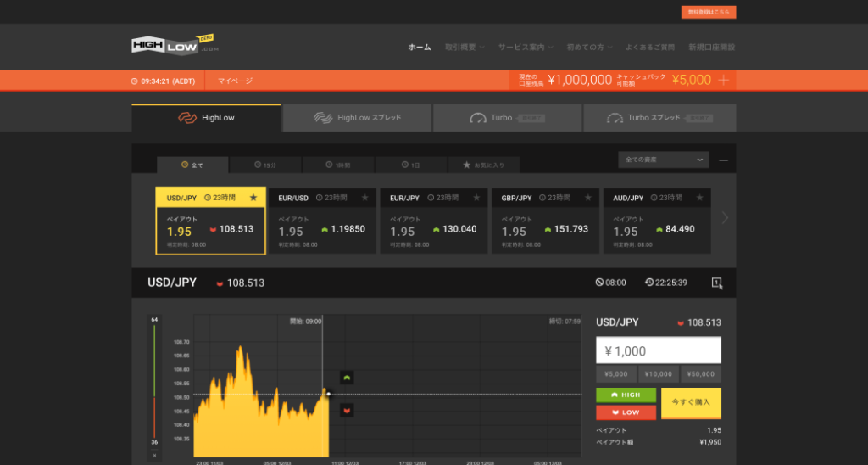The width and height of the screenshot is (868, 465).
Task: Select the USD/JPY asset card
Action: (211, 221)
